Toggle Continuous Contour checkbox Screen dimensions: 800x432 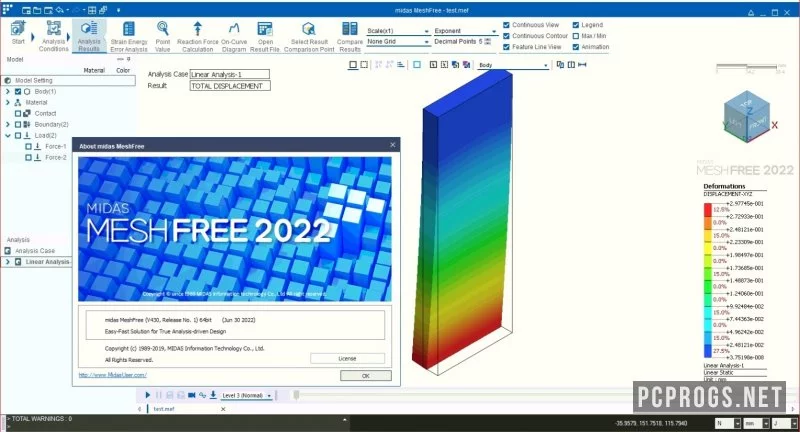coord(506,36)
